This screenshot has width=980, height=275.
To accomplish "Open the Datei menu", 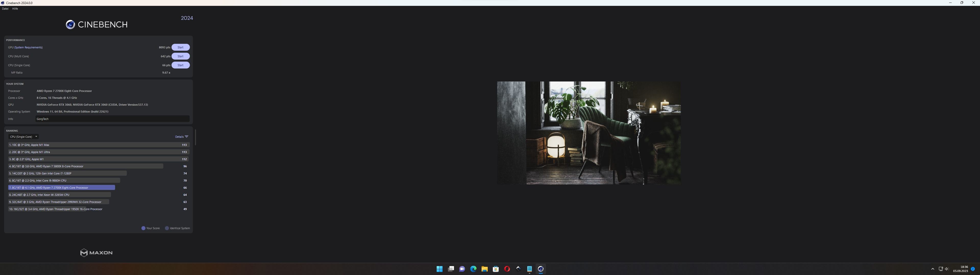I will click(5, 9).
